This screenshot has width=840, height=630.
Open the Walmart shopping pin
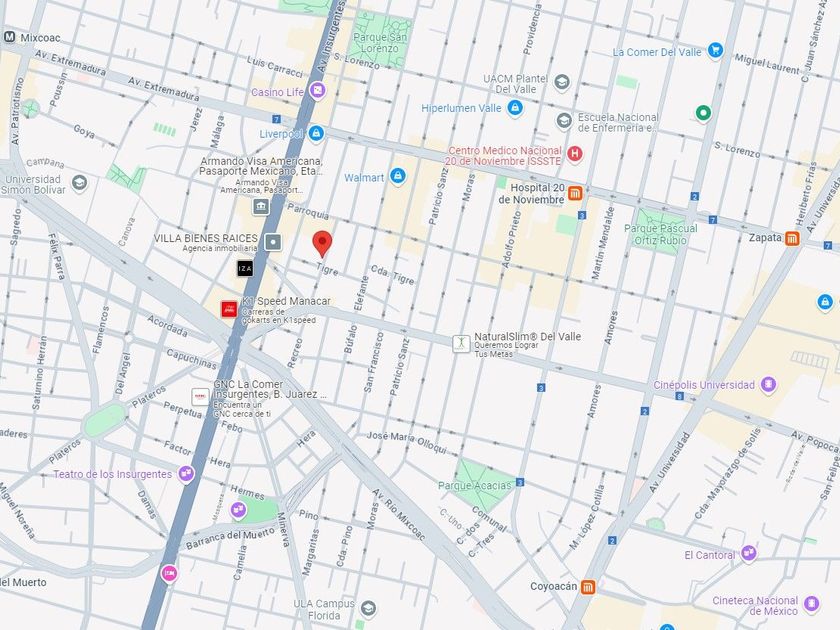click(398, 176)
